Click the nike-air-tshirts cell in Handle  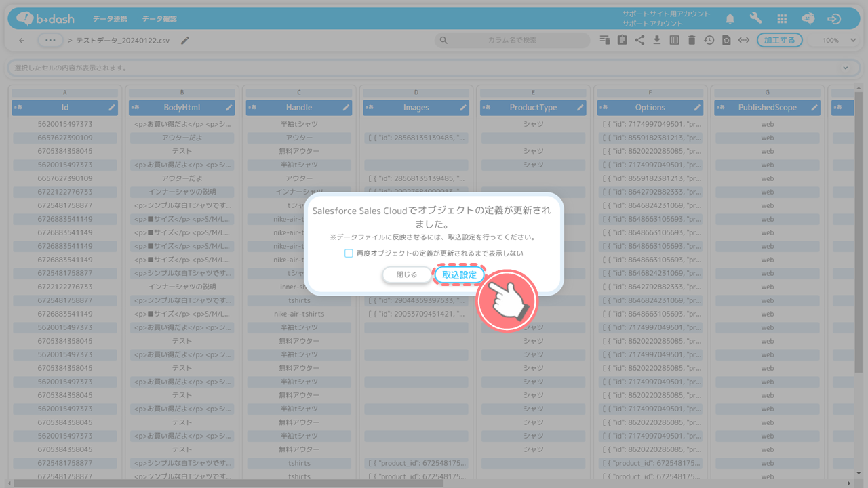[x=299, y=314]
